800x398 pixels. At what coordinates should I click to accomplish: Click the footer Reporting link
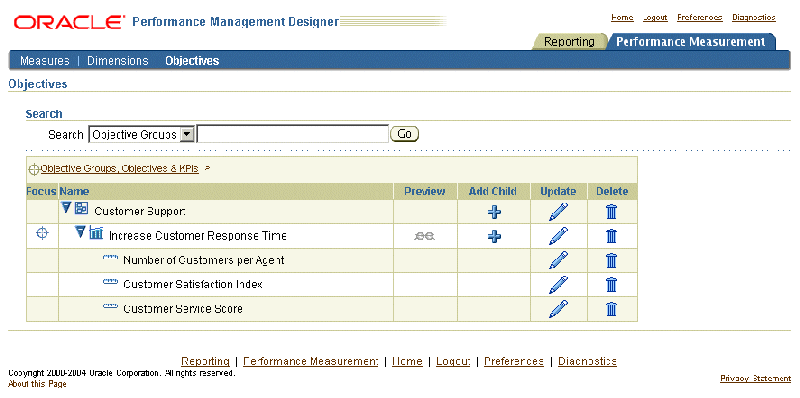206,361
